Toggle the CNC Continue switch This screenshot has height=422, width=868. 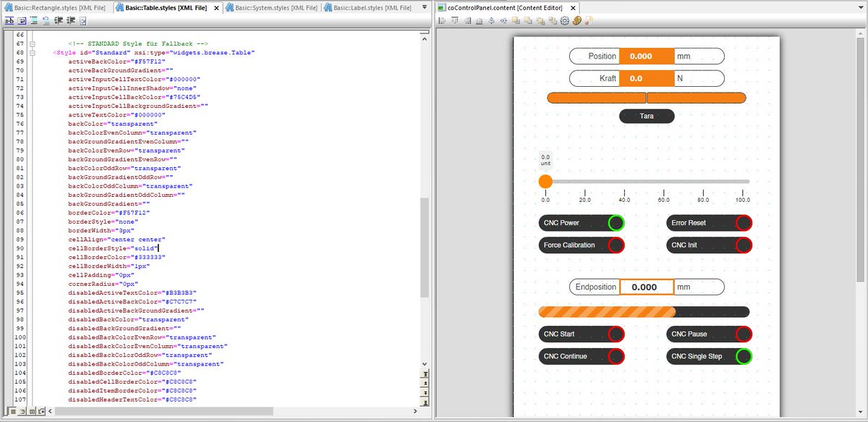pos(582,357)
